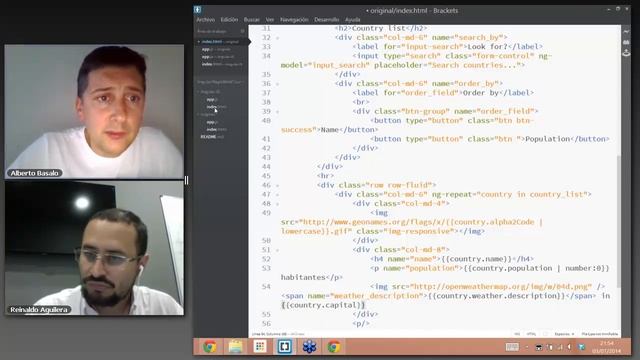Click the geonames.org flags URL
This screenshot has height=360, width=640.
click(x=412, y=227)
